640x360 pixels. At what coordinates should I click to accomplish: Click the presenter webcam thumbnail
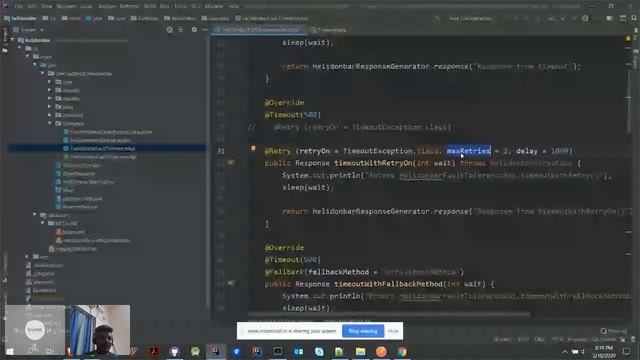[100, 329]
